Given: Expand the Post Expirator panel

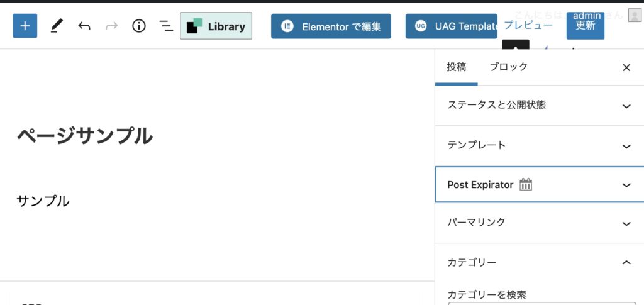Looking at the screenshot, I should [626, 185].
